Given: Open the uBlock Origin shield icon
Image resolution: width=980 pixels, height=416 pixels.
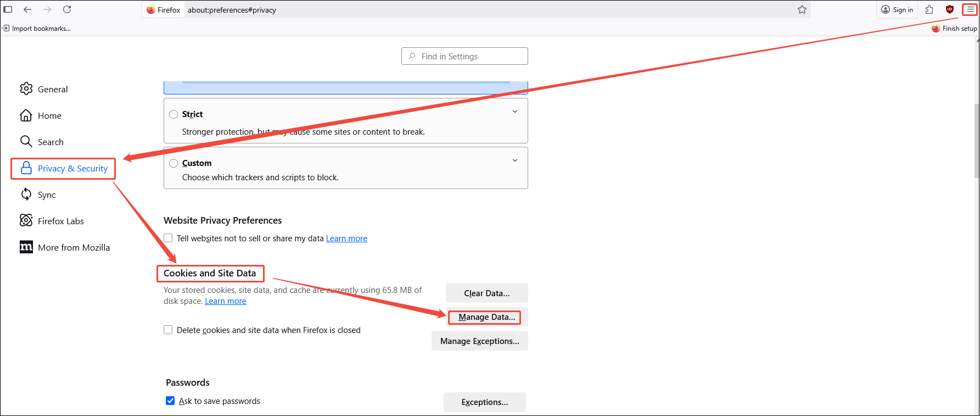Looking at the screenshot, I should click(950, 9).
